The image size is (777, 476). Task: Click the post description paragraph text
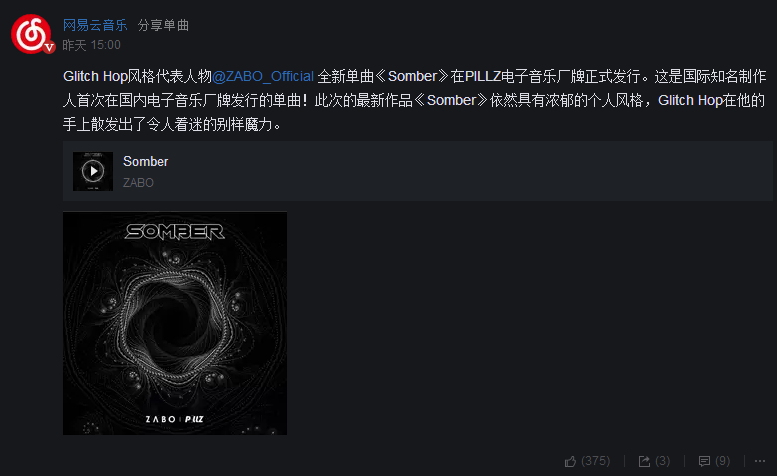click(x=414, y=101)
